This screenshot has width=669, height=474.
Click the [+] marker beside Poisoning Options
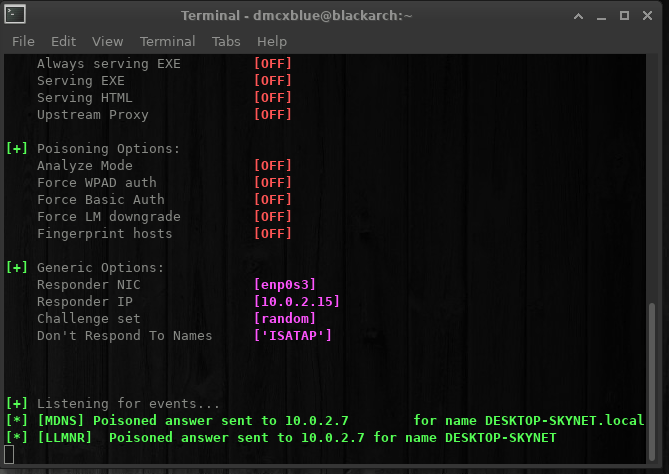[17, 149]
